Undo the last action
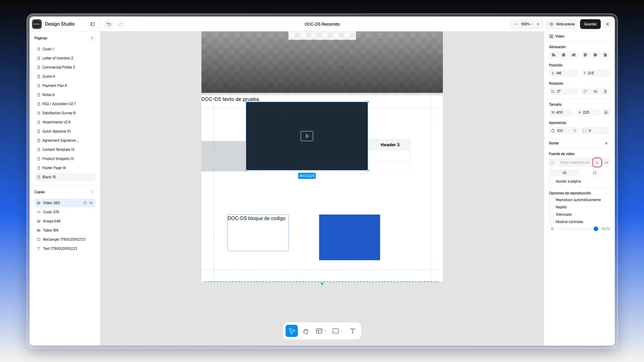 (x=109, y=24)
